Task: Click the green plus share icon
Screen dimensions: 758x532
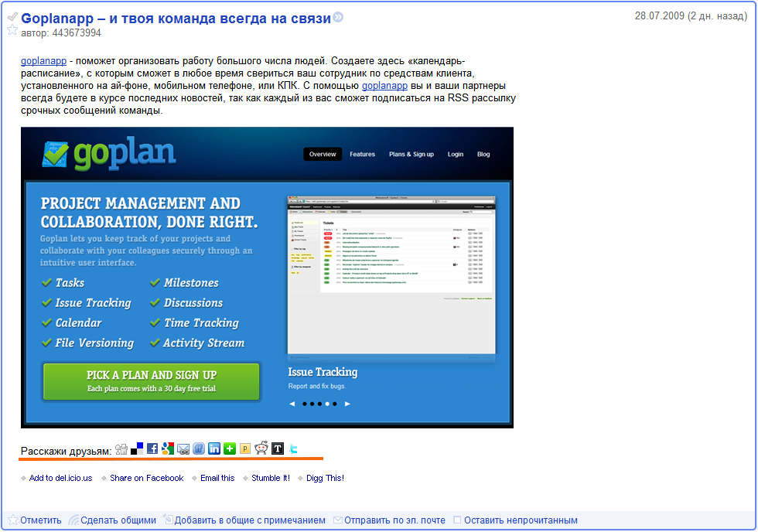Action: 230,449
